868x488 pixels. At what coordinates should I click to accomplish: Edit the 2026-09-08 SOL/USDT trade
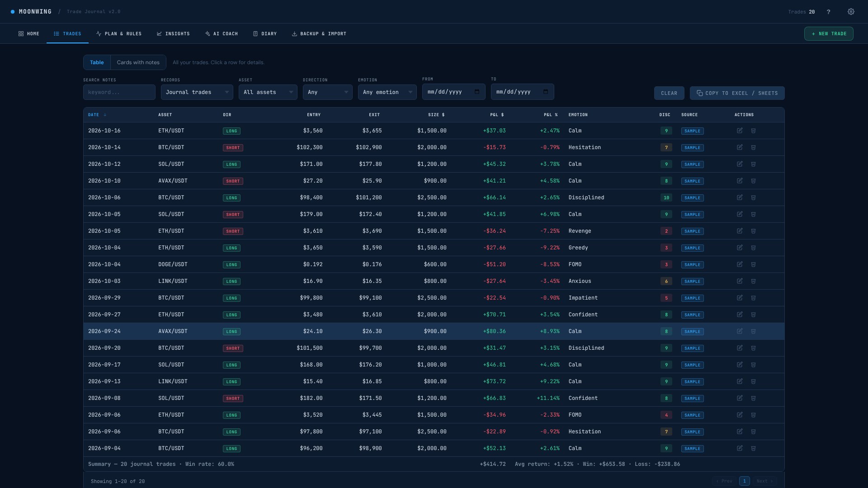[740, 398]
